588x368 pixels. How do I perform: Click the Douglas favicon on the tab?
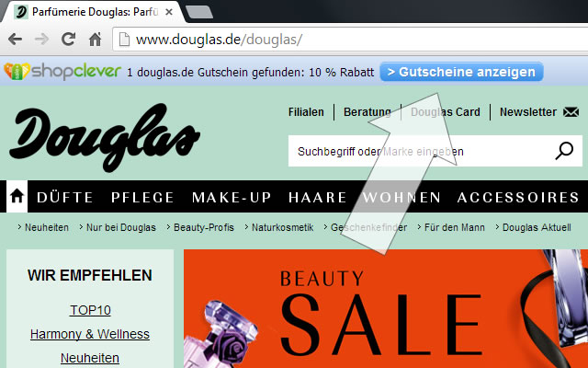pos(21,12)
